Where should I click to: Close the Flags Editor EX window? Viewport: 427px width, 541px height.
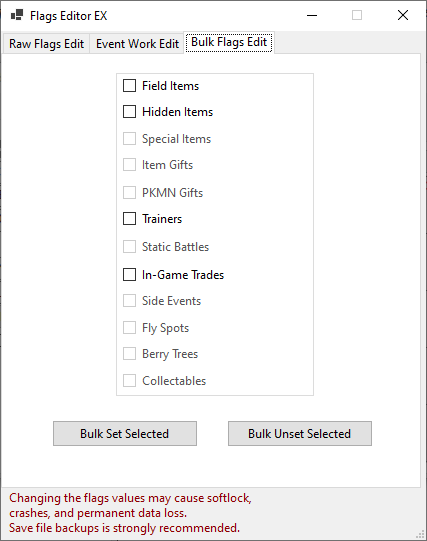[403, 16]
